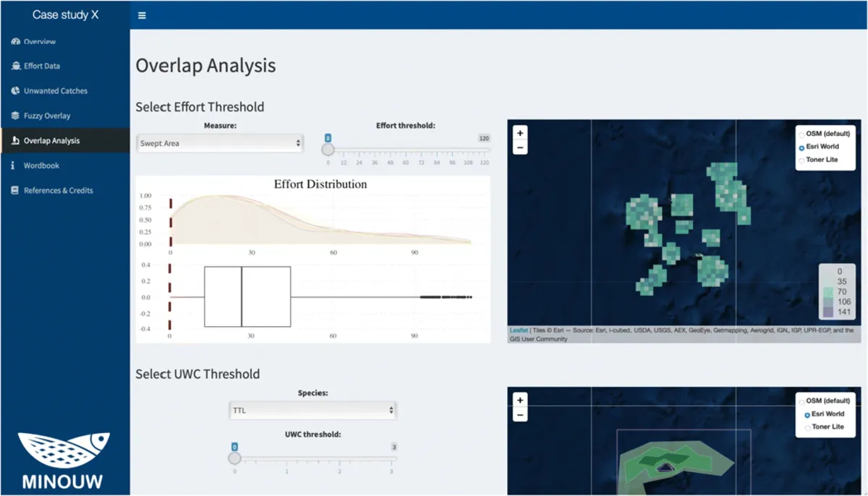Click the 'Species:' label
This screenshot has width=868, height=496.
coord(312,393)
